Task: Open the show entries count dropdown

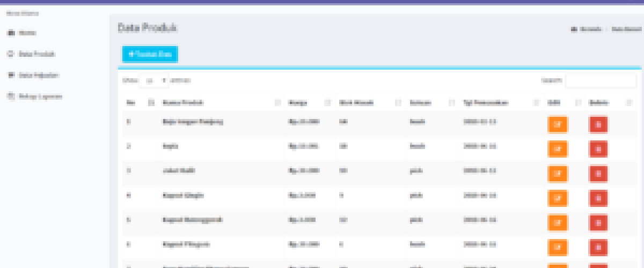Action: pos(154,80)
